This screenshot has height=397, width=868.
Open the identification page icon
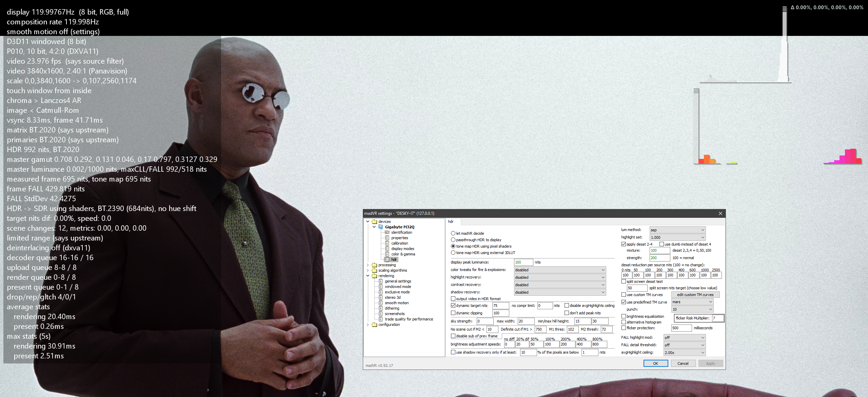pos(387,232)
